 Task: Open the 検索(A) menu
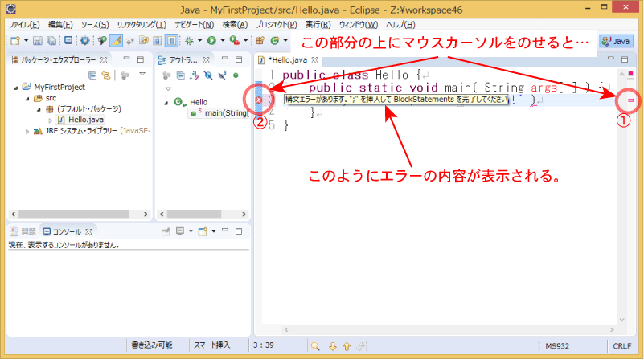235,25
